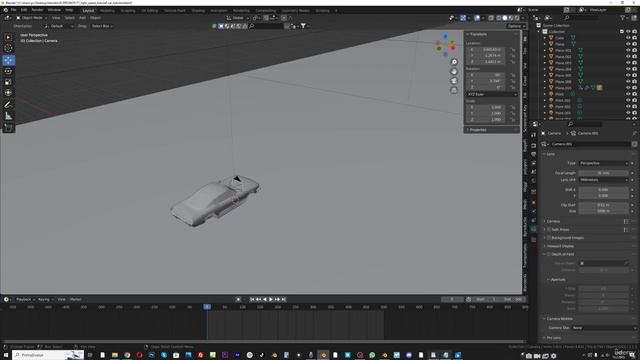
Task: Choose the Rotate tool
Action: tap(8, 71)
